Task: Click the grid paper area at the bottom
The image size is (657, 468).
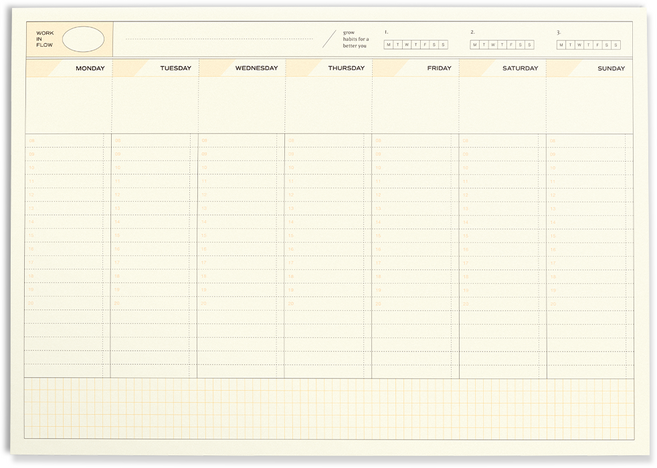Action: 329,409
